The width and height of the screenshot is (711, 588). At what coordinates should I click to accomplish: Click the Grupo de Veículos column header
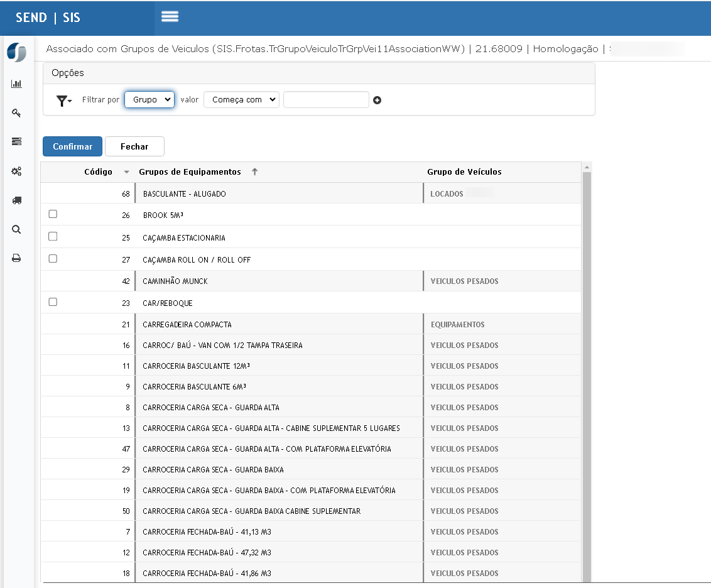click(x=464, y=172)
